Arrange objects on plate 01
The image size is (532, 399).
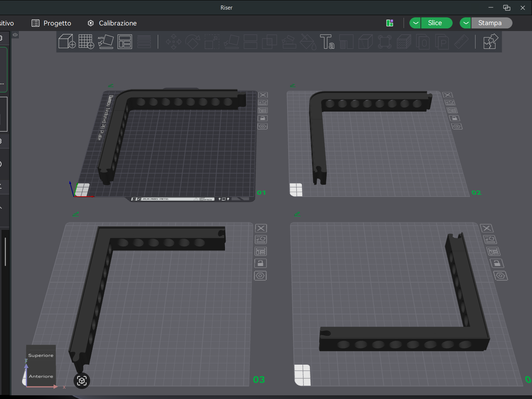coord(263,110)
